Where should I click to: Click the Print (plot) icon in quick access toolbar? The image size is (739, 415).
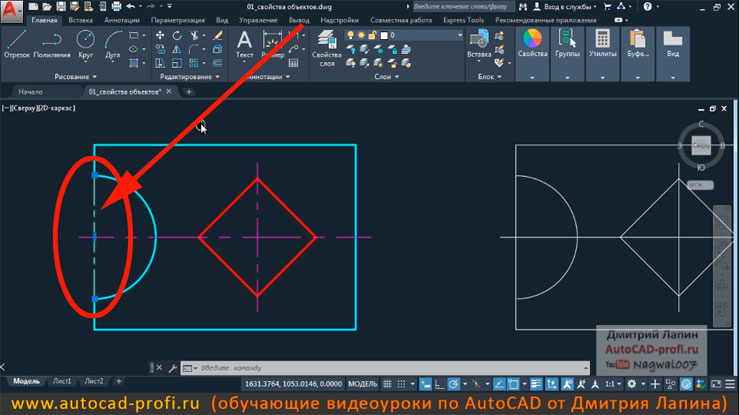click(116, 7)
